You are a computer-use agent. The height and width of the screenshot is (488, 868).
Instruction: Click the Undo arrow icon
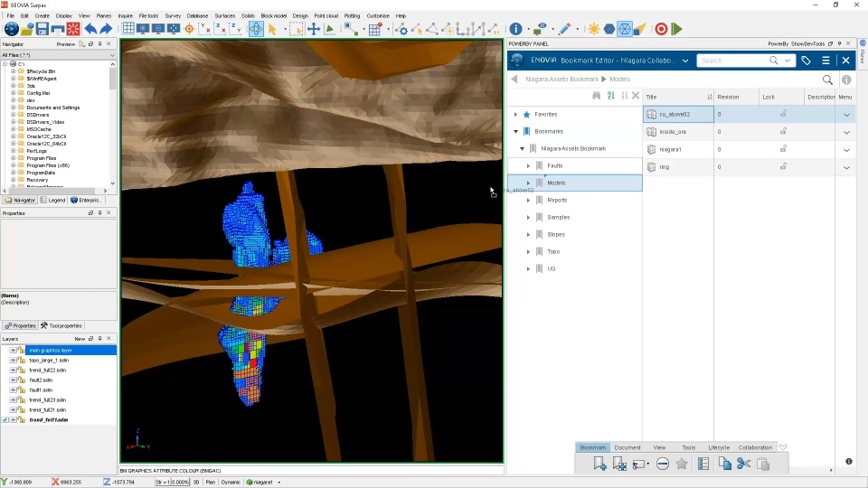pos(90,29)
